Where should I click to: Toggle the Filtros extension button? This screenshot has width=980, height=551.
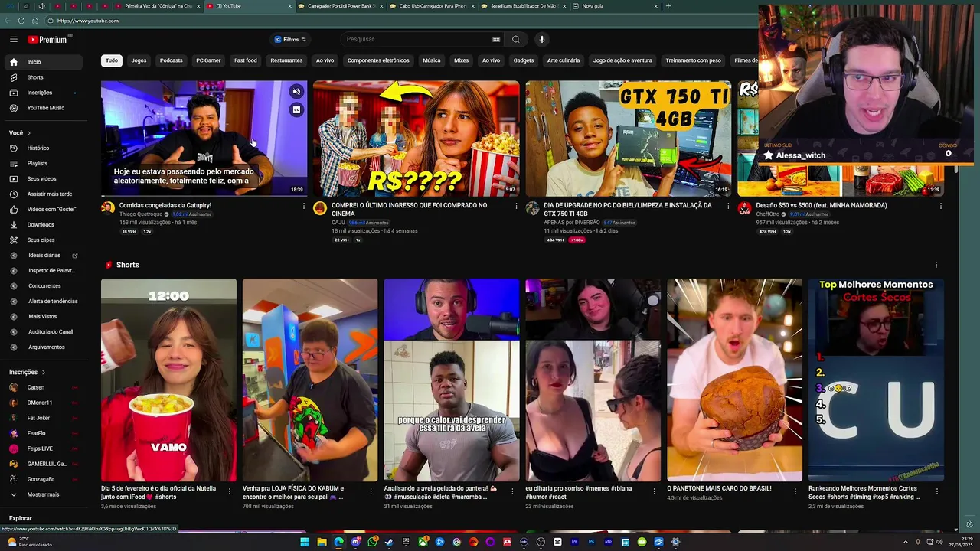point(290,39)
